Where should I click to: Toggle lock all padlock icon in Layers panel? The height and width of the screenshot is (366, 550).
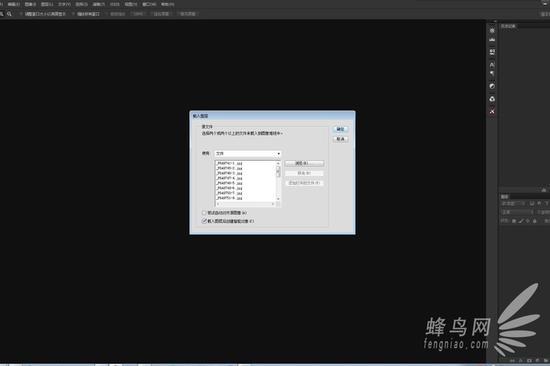coord(535,221)
